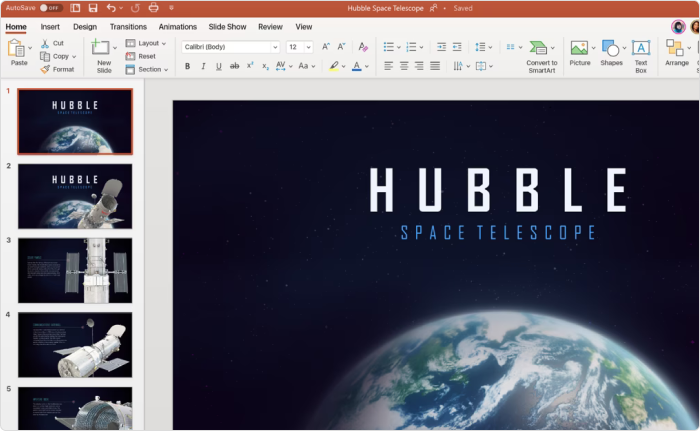Open the Home ribbon tab
Viewport: 700px width, 431px height.
16,27
